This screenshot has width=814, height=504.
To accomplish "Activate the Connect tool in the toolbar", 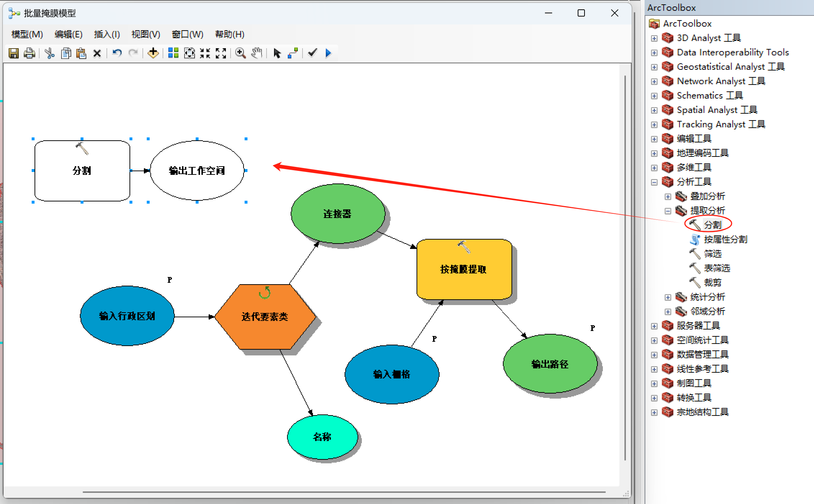I will tap(293, 53).
